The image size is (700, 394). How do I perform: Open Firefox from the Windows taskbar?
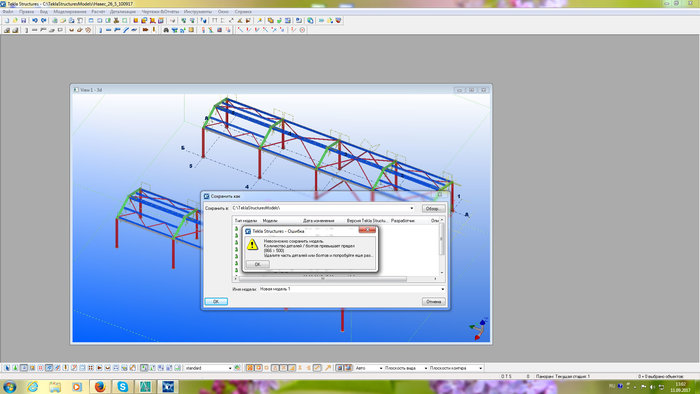100,386
